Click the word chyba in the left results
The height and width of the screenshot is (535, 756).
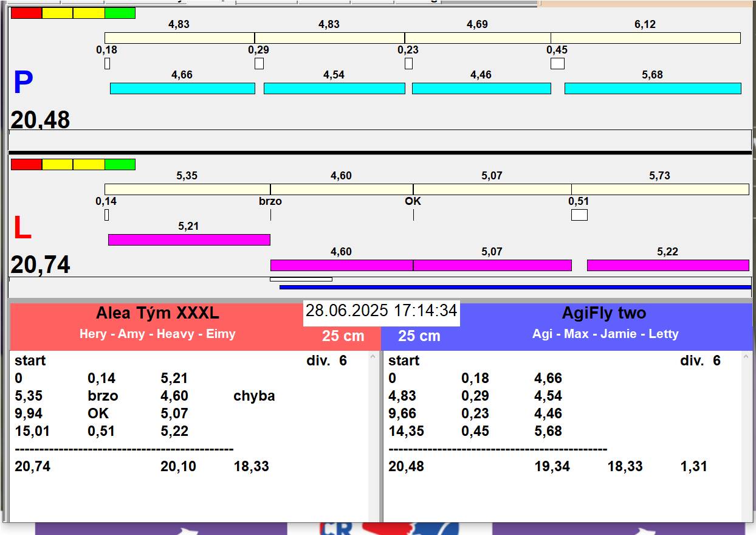tap(254, 396)
